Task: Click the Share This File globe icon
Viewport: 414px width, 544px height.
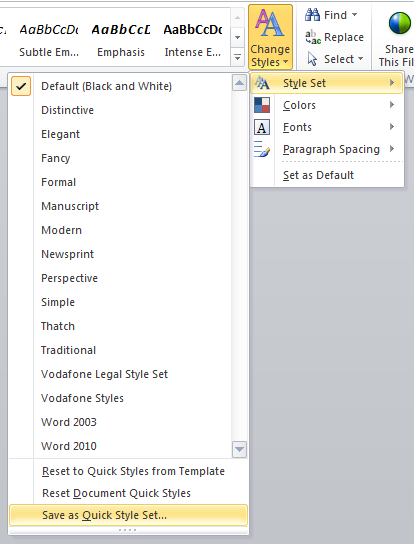Action: click(399, 24)
